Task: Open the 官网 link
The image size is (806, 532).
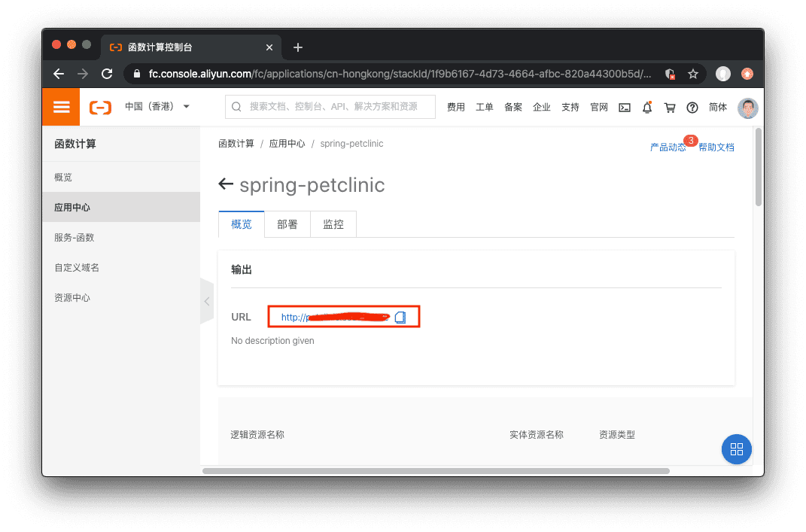Action: click(x=599, y=107)
